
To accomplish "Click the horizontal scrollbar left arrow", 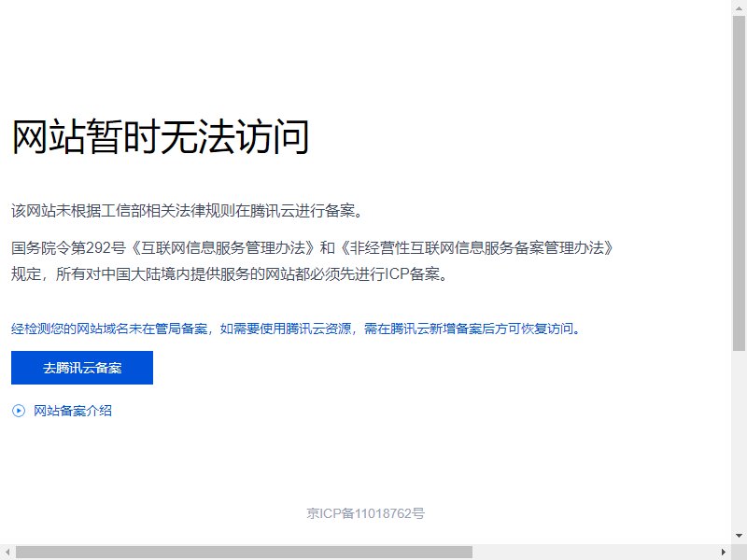I will coord(7,553).
